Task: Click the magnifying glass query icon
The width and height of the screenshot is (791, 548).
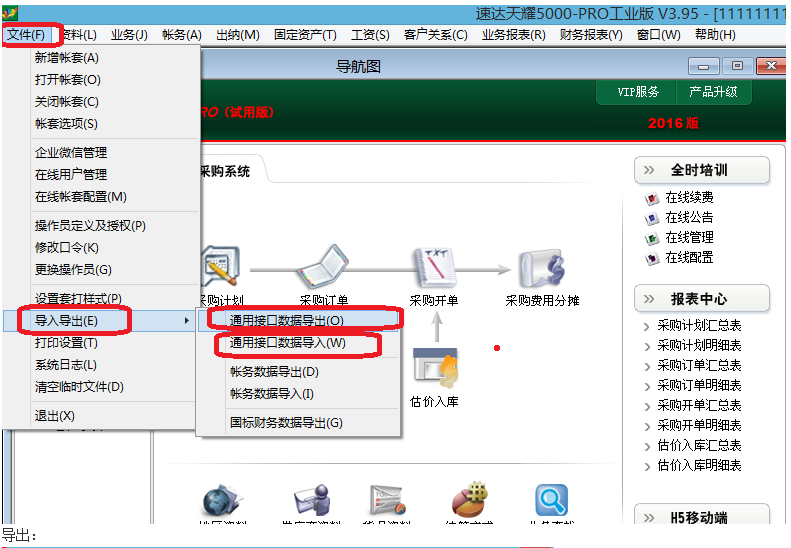Action: coord(551,500)
